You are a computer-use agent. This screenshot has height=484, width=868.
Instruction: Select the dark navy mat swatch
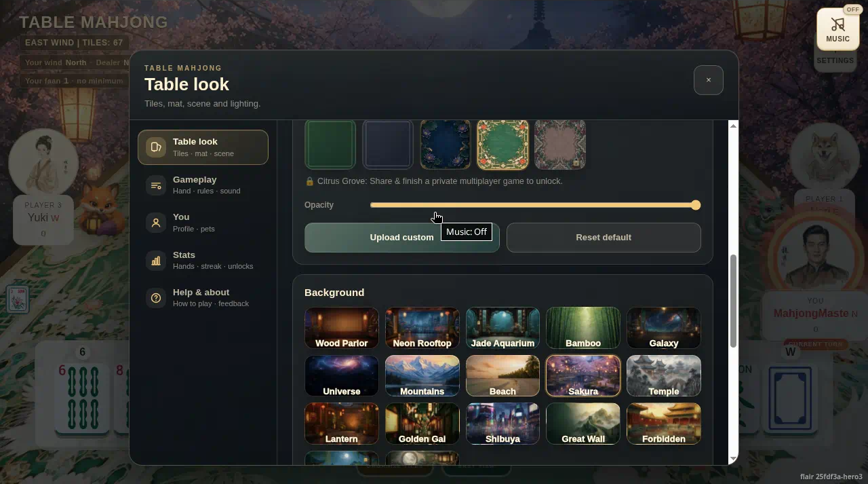click(x=388, y=145)
